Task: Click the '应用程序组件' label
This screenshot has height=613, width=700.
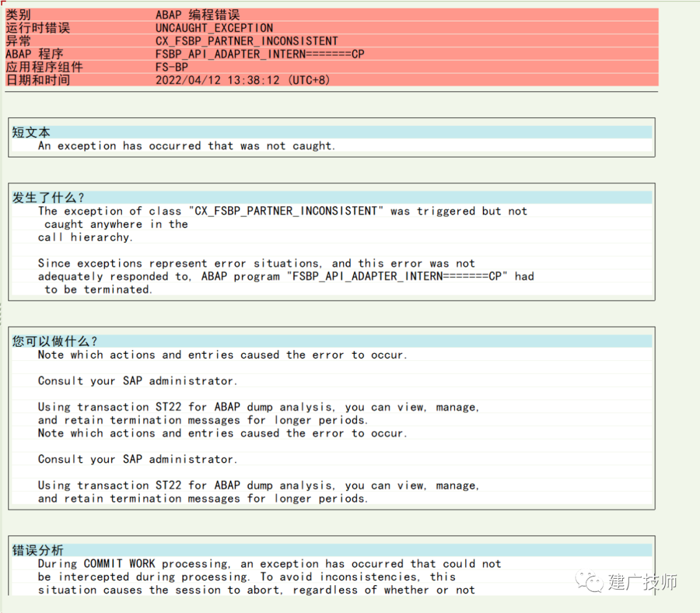Action: pyautogui.click(x=44, y=67)
